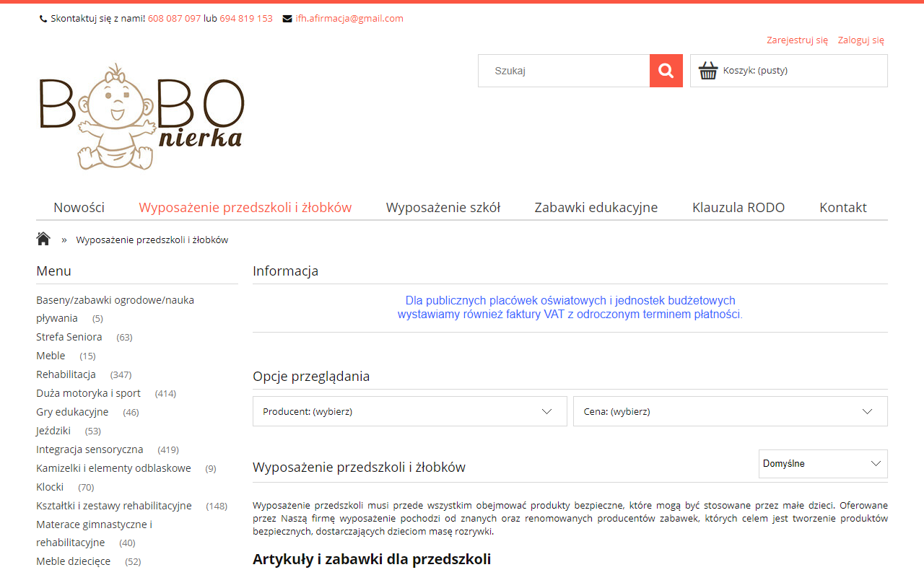Click the Szukaj search input field
924x575 pixels.
click(564, 70)
